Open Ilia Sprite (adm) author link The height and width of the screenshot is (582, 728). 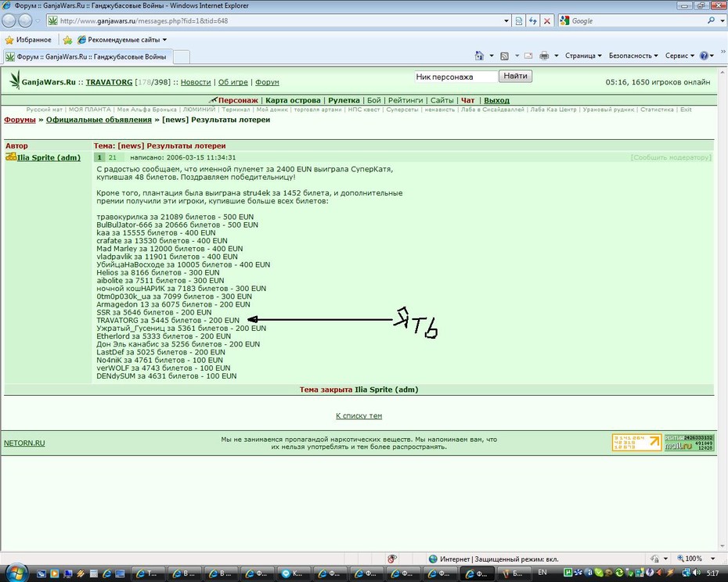pyautogui.click(x=49, y=157)
